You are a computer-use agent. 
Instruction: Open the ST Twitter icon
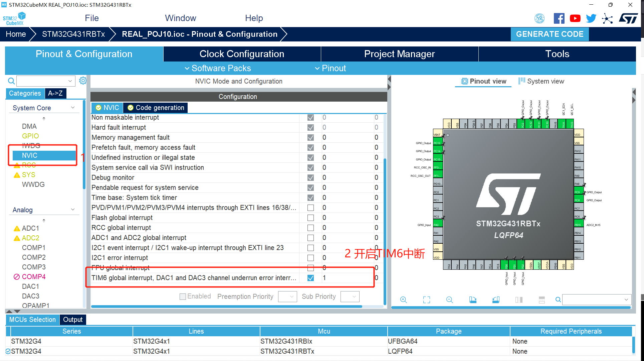coord(591,18)
